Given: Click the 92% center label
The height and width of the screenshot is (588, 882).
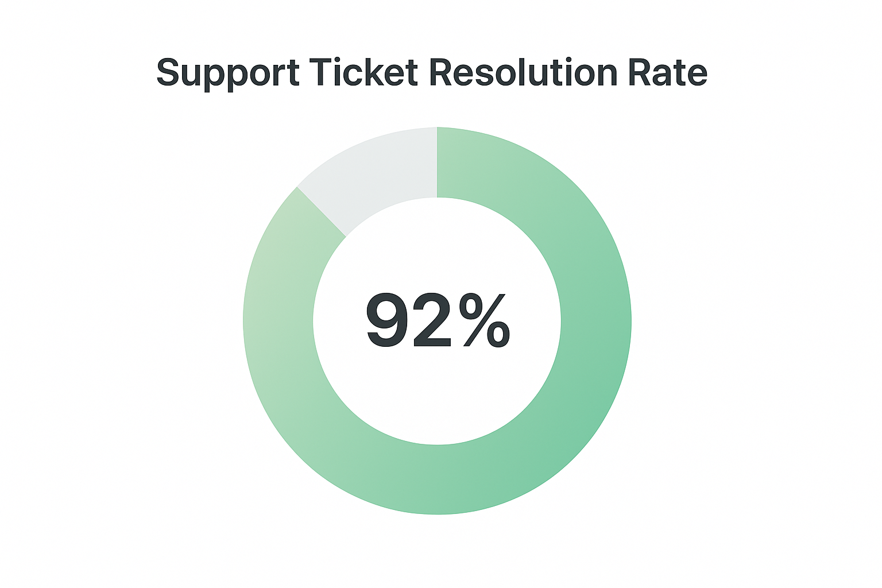Looking at the screenshot, I should click(x=438, y=320).
